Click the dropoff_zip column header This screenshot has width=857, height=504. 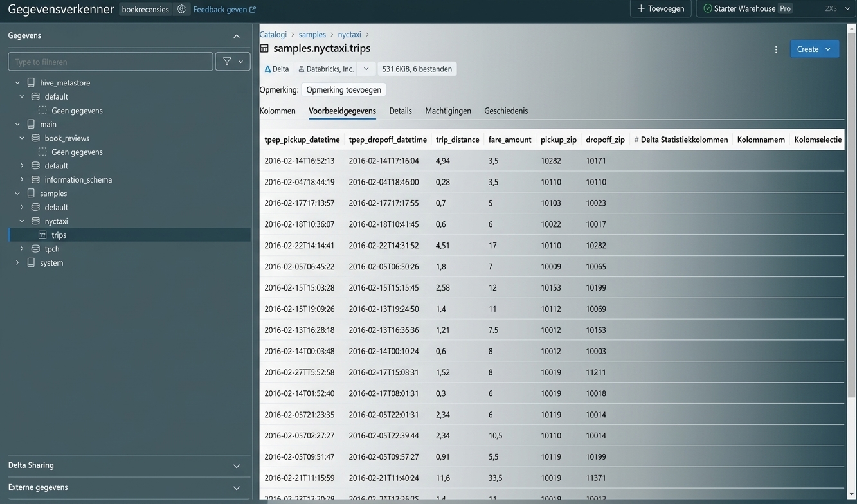pos(606,139)
